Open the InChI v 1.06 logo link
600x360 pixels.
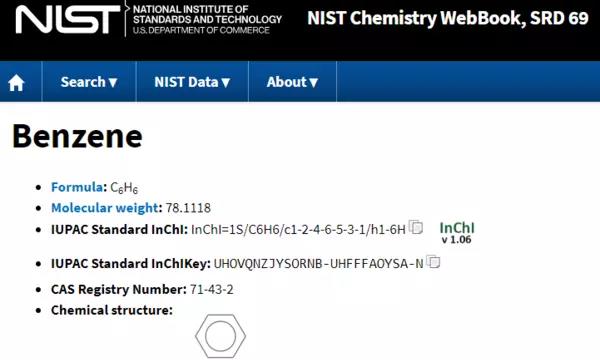click(457, 233)
